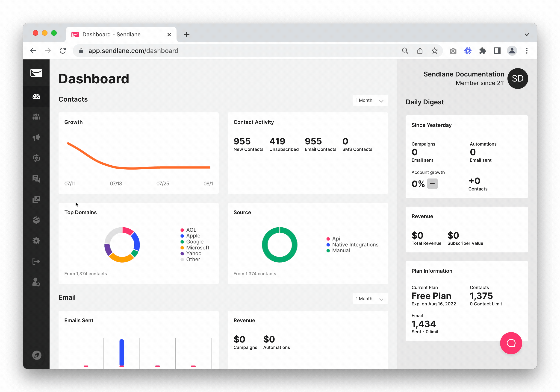Toggle Google legend entry in Top Domains

192,242
